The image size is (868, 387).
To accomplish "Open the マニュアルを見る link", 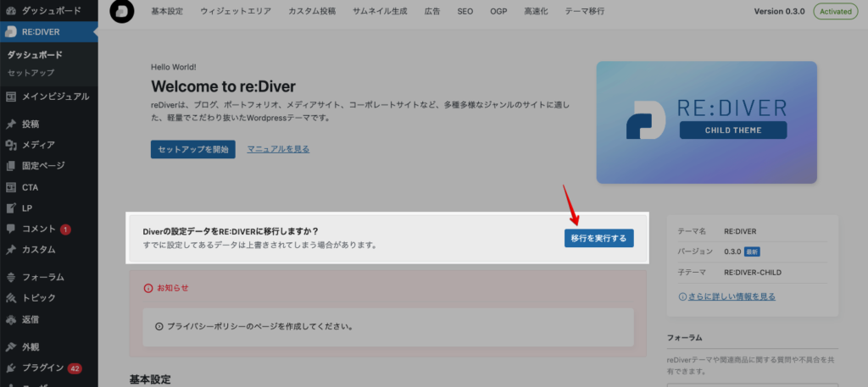I will 278,149.
